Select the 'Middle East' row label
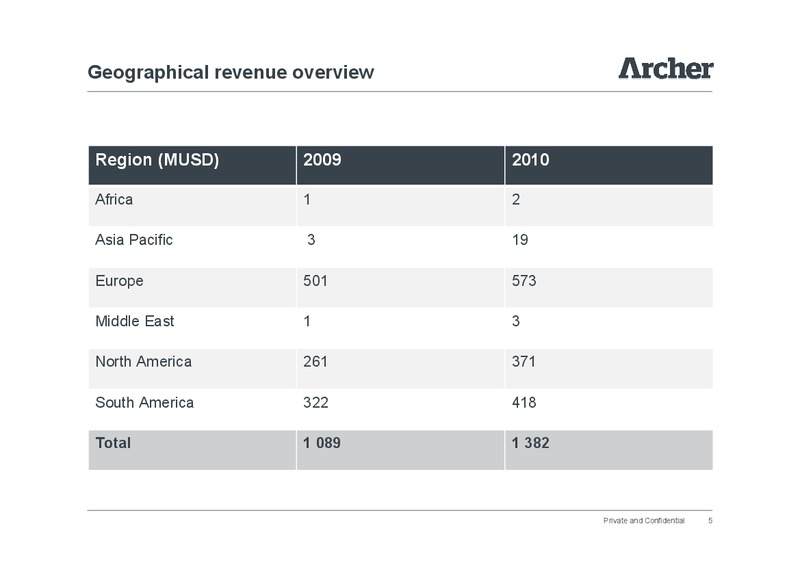The height and width of the screenshot is (565, 800). 135,321
